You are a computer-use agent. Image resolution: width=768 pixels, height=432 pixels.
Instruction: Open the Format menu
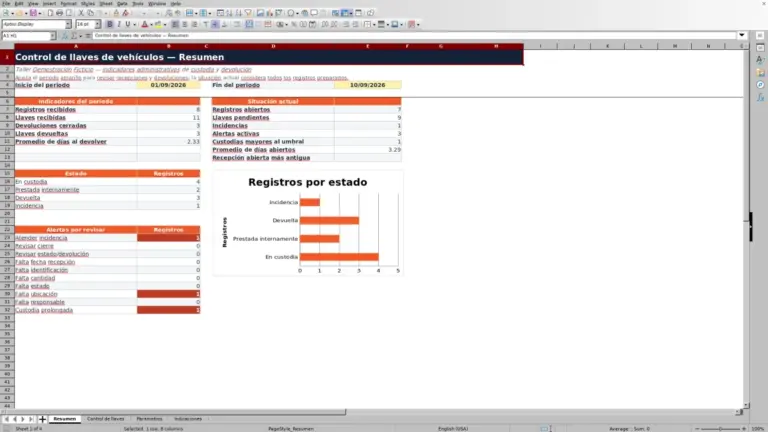(x=69, y=3)
